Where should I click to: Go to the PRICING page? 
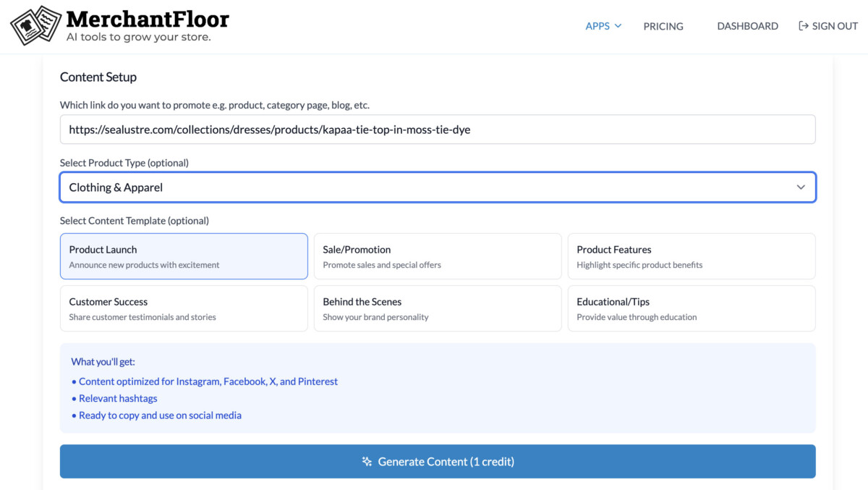click(x=663, y=26)
